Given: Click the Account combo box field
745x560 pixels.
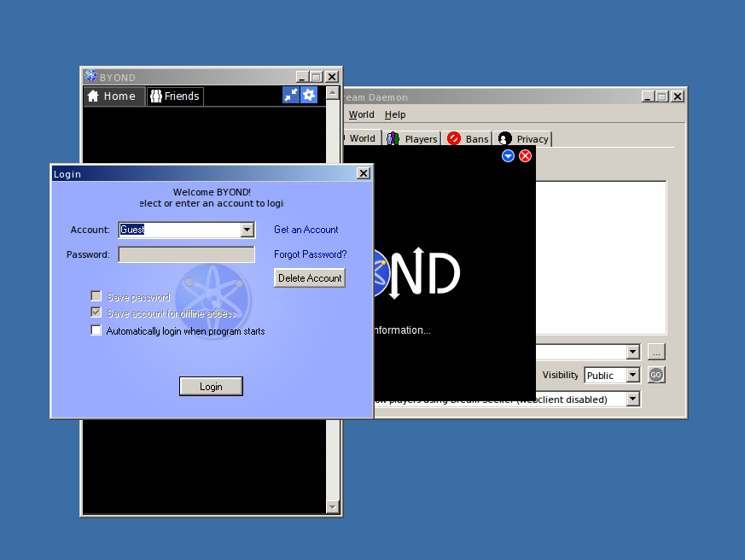Looking at the screenshot, I should coord(186,230).
